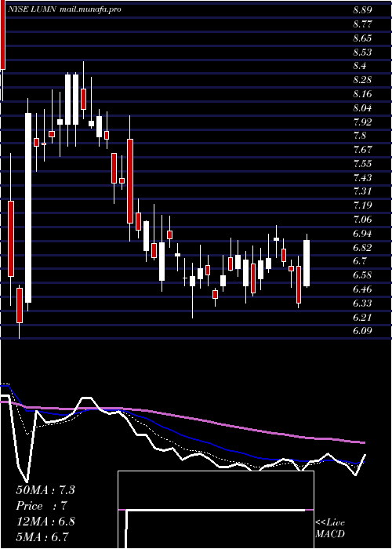392x549 pixels.
Task: Select the 6.94 price axis label
Action: (x=362, y=233)
